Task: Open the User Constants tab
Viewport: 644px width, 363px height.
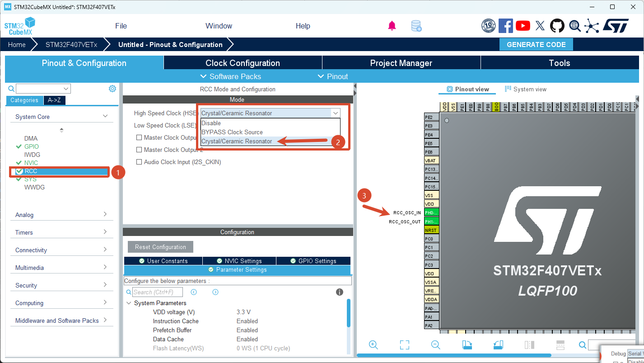Action: click(163, 261)
